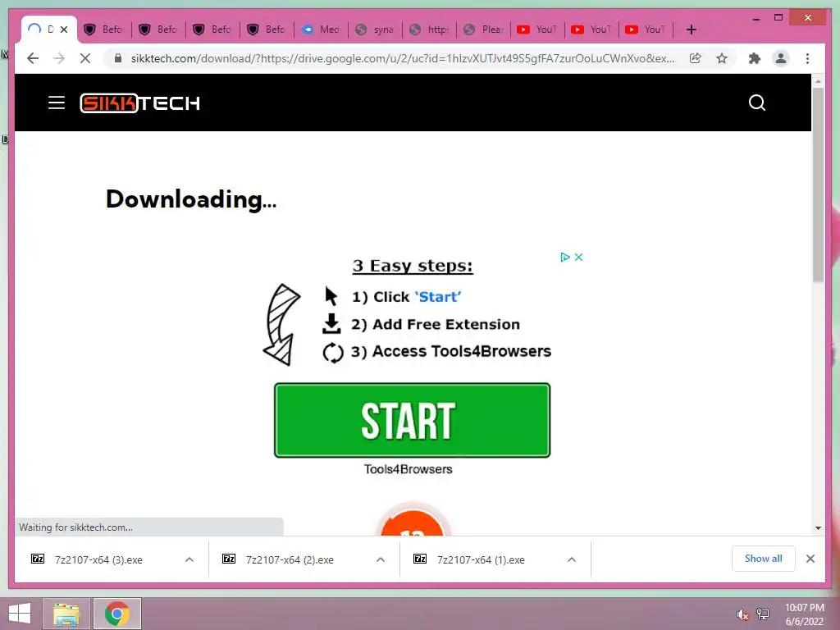Click Chrome icon in taskbar

pos(117,614)
